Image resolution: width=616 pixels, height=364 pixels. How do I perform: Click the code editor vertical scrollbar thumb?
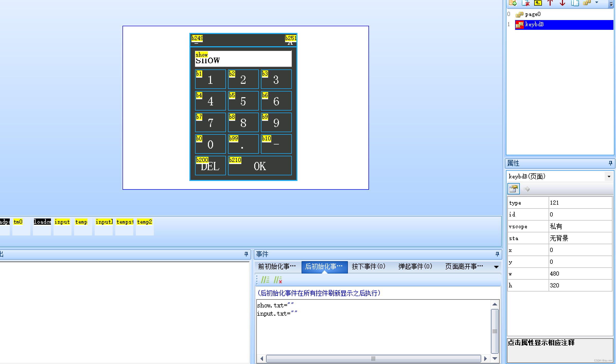point(495,331)
